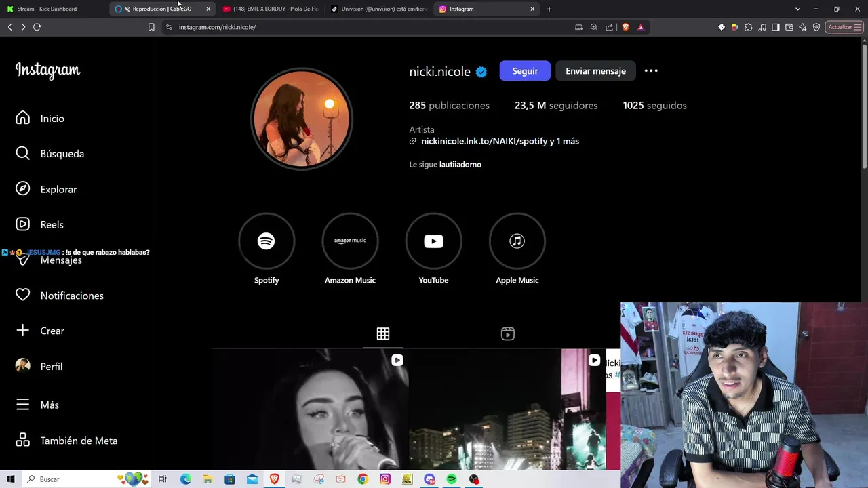Viewport: 868px width, 488px height.
Task: Open the Explorar compass icon
Action: click(x=23, y=189)
